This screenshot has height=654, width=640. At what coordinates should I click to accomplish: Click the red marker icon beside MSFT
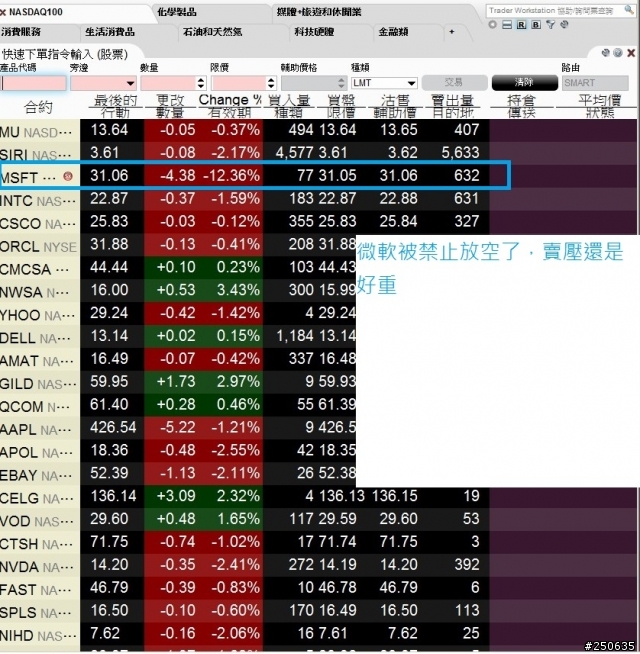click(x=68, y=176)
